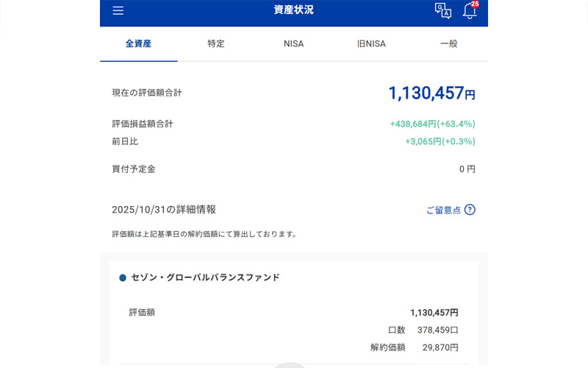The height and width of the screenshot is (368, 588).
Task: Open the notifications bell
Action: pos(470,11)
